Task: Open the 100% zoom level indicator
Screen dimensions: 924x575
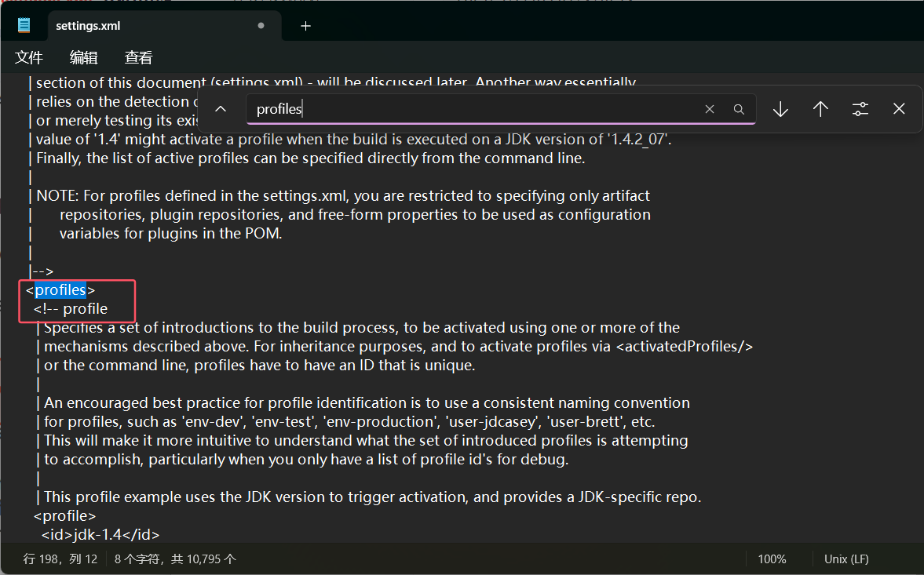Action: (772, 559)
